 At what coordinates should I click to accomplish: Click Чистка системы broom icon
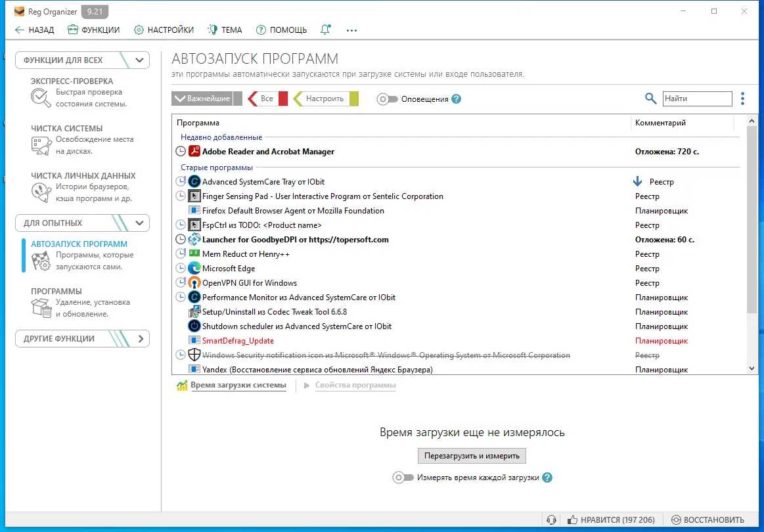tap(41, 145)
